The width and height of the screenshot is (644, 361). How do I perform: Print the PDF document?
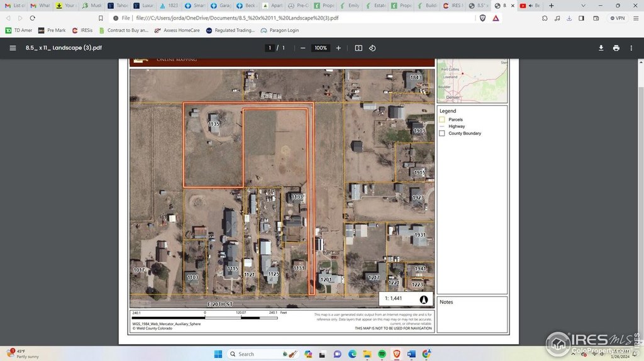pyautogui.click(x=616, y=48)
